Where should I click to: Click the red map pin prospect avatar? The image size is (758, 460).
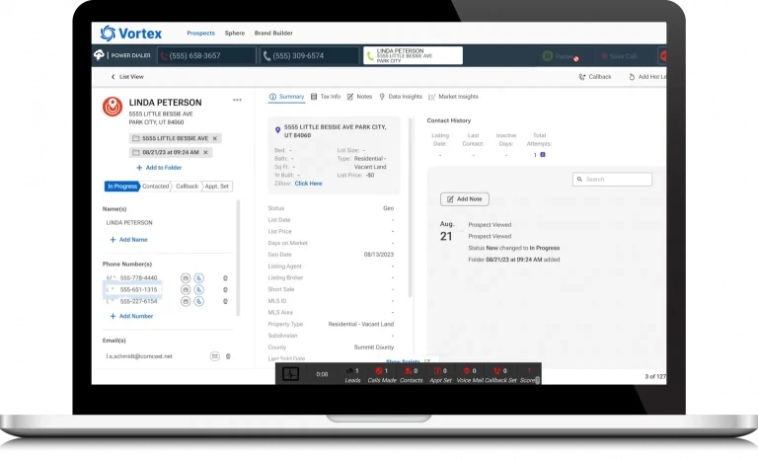pos(112,107)
